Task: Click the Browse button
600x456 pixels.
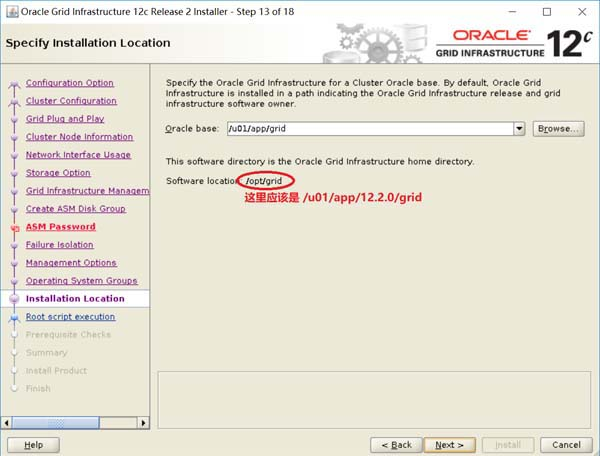Action: coord(559,129)
